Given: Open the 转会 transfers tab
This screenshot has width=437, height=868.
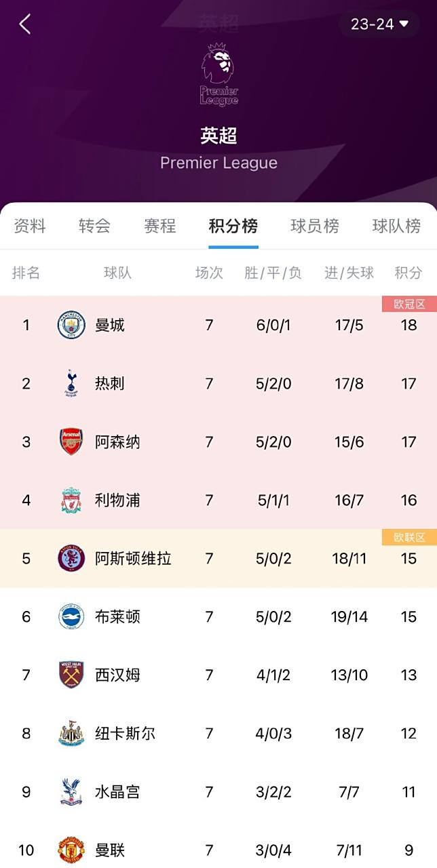Looking at the screenshot, I should [x=94, y=227].
